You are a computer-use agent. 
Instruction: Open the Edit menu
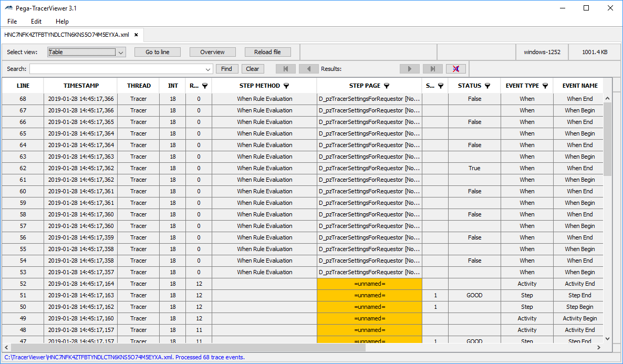point(36,22)
